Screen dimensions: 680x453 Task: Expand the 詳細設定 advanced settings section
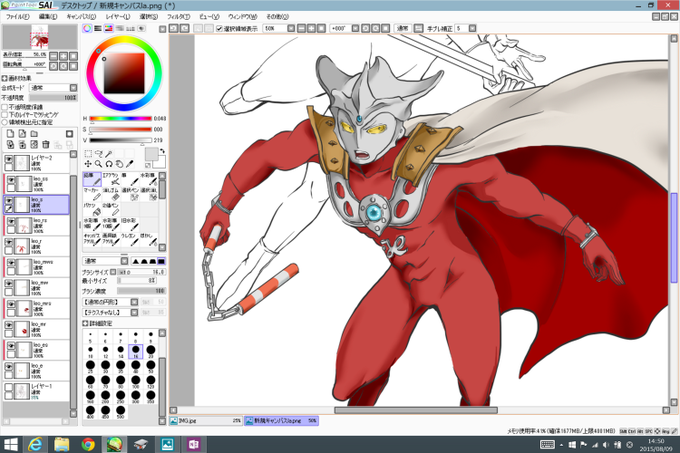tap(85, 323)
